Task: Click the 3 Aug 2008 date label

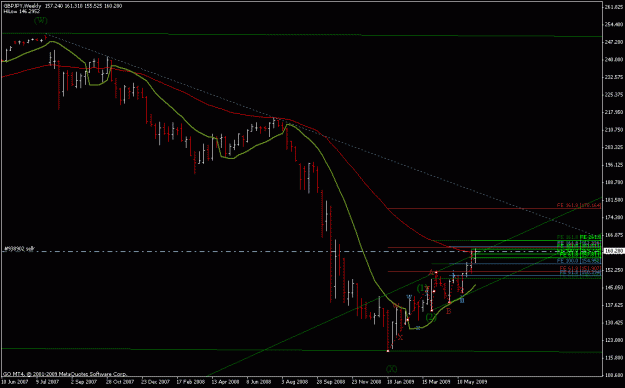Action: (295, 382)
